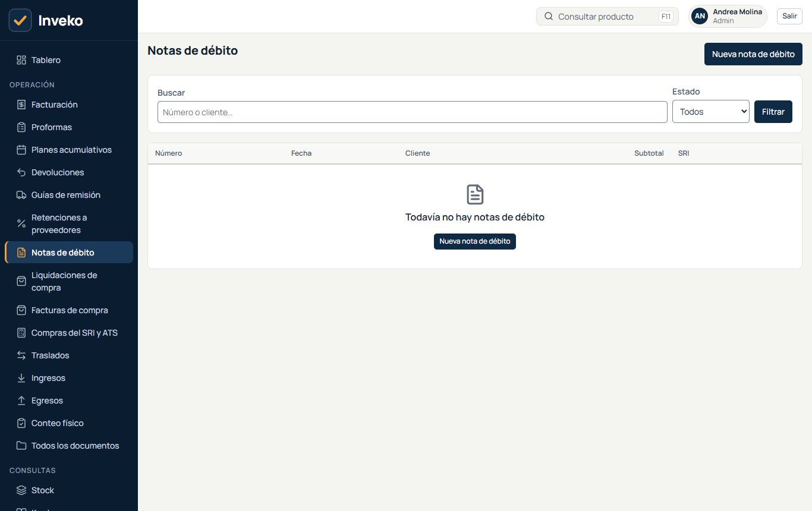Click the Consultar producto search box

(x=607, y=17)
